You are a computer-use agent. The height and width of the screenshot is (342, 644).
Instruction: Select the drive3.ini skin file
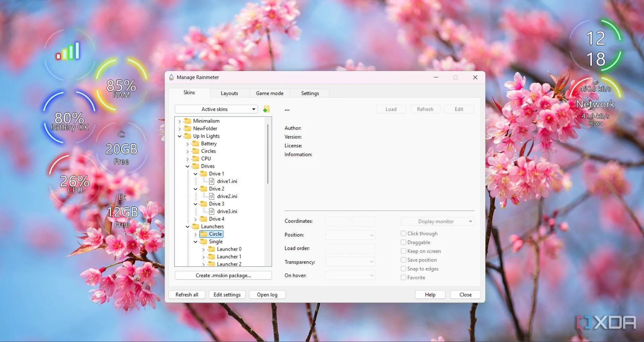click(x=227, y=211)
